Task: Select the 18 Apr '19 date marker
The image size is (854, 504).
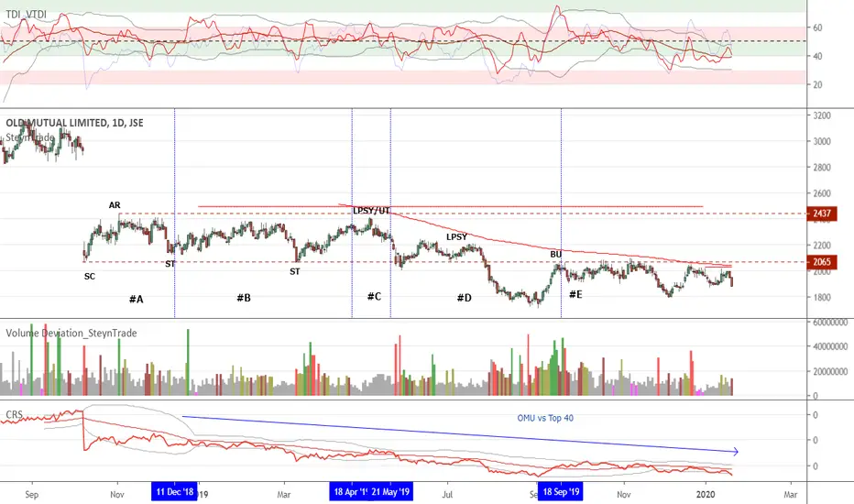Action: (350, 491)
